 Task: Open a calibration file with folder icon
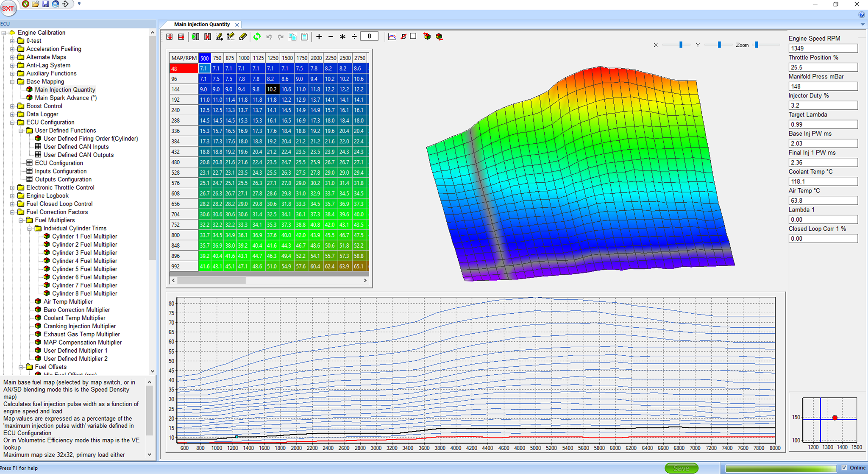point(36,4)
